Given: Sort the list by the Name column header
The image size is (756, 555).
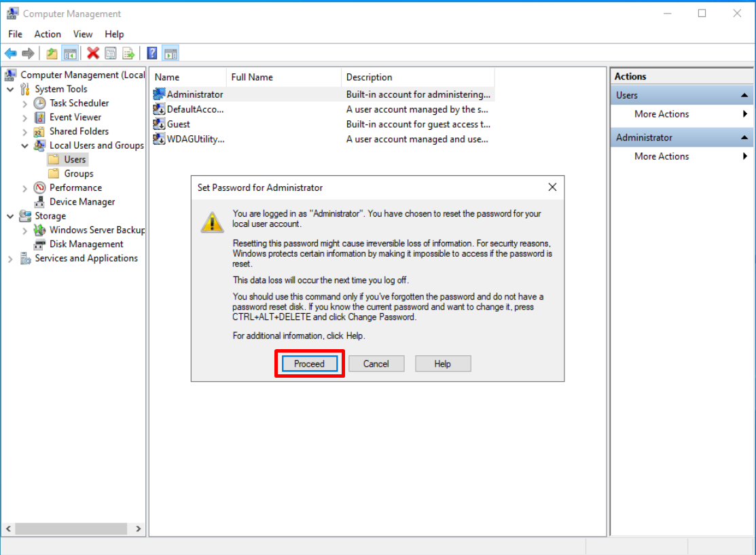Looking at the screenshot, I should tap(188, 77).
